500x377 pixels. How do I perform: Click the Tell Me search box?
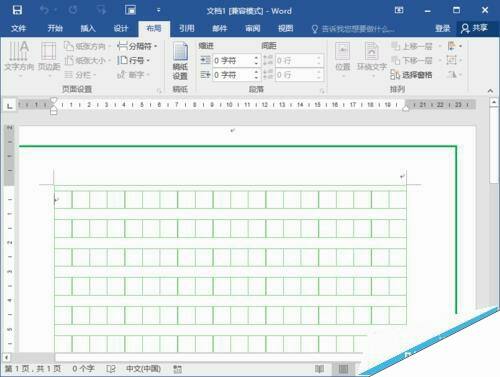(x=353, y=29)
